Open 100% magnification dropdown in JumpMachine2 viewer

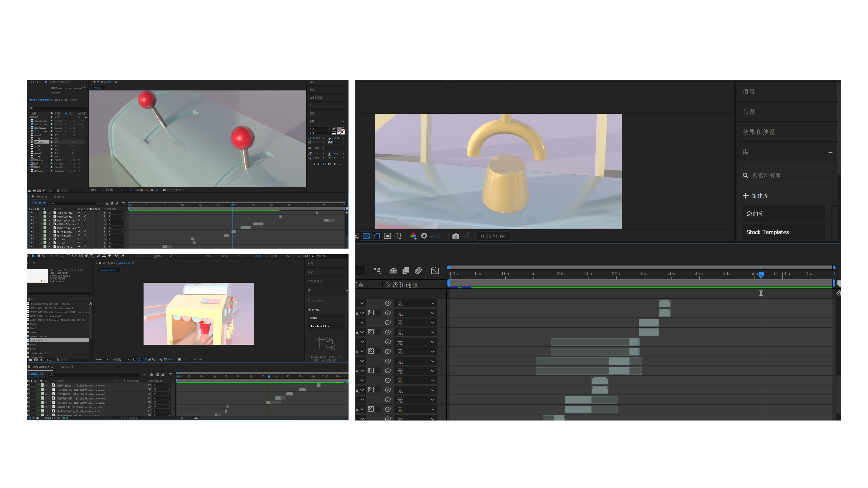coord(102,359)
